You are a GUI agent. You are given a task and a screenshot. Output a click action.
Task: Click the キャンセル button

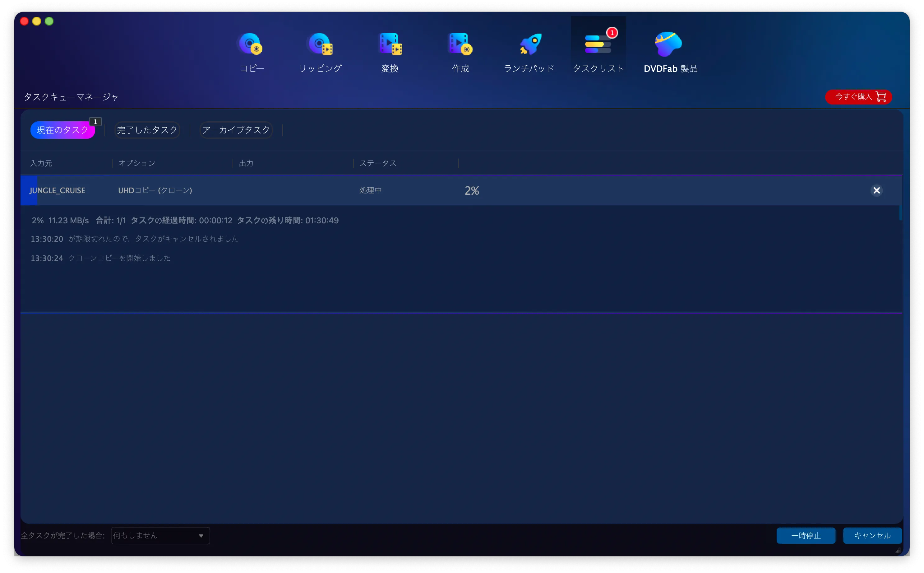click(x=872, y=535)
